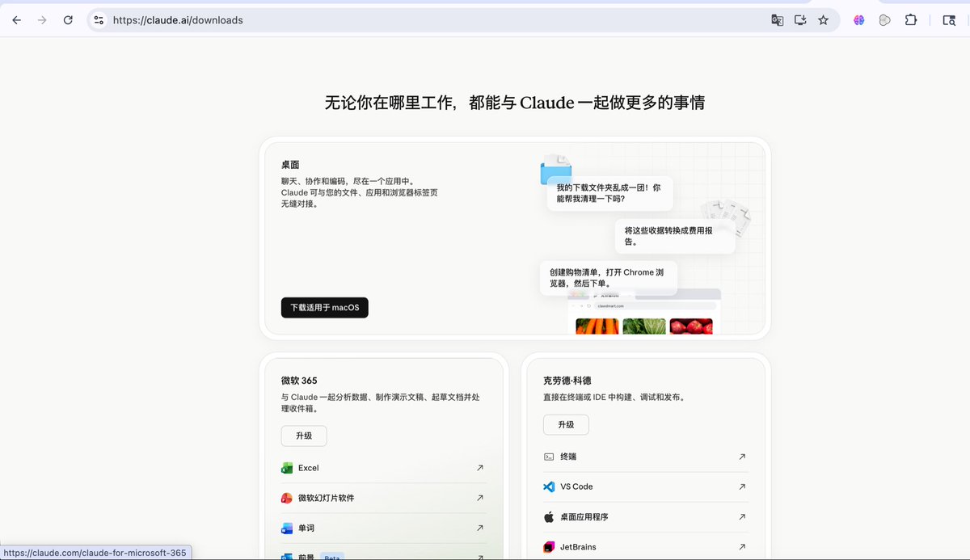Open site information icon in address bar

point(99,20)
